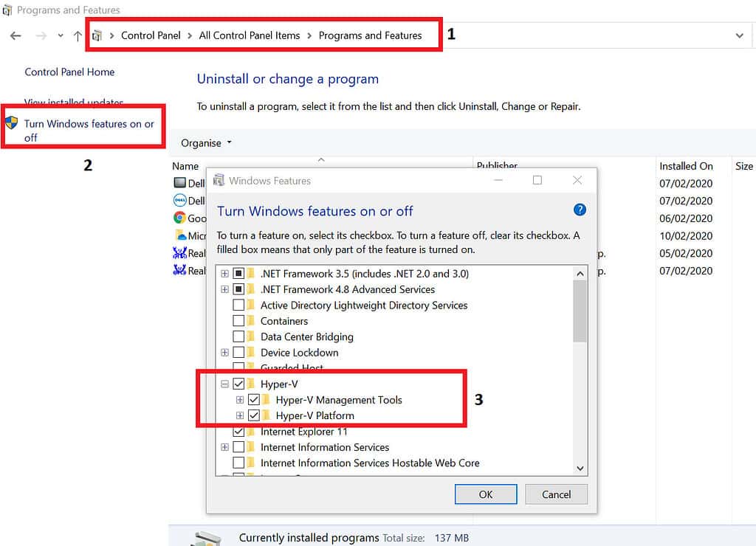
Task: Expand the .NET Framework 3.5 node
Action: (224, 274)
